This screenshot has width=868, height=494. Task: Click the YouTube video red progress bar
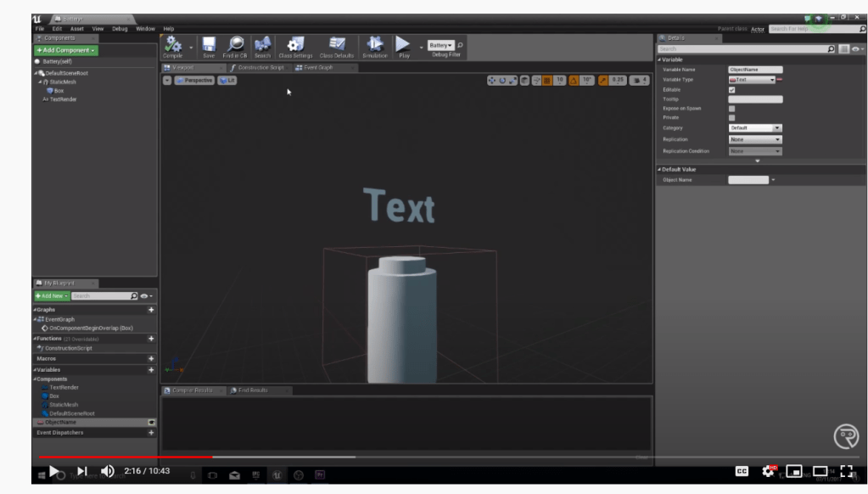127,457
